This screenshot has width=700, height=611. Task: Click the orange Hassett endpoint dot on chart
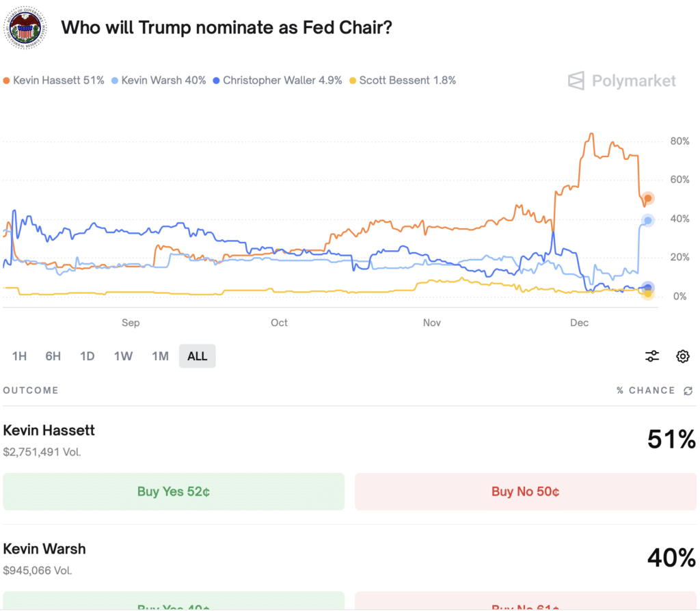tap(648, 198)
